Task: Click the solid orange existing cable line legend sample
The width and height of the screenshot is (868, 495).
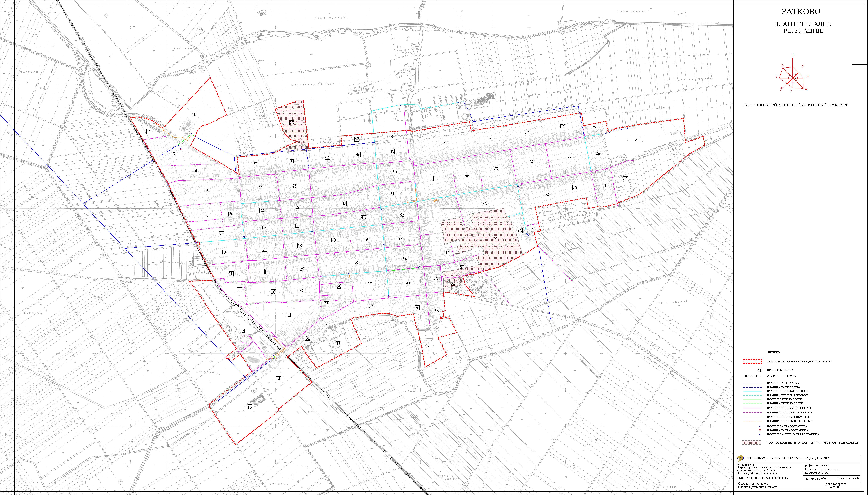Action: click(x=752, y=417)
